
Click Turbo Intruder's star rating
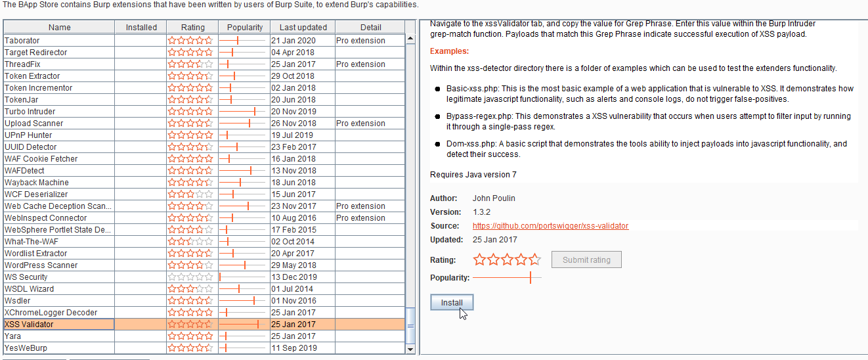click(x=190, y=112)
